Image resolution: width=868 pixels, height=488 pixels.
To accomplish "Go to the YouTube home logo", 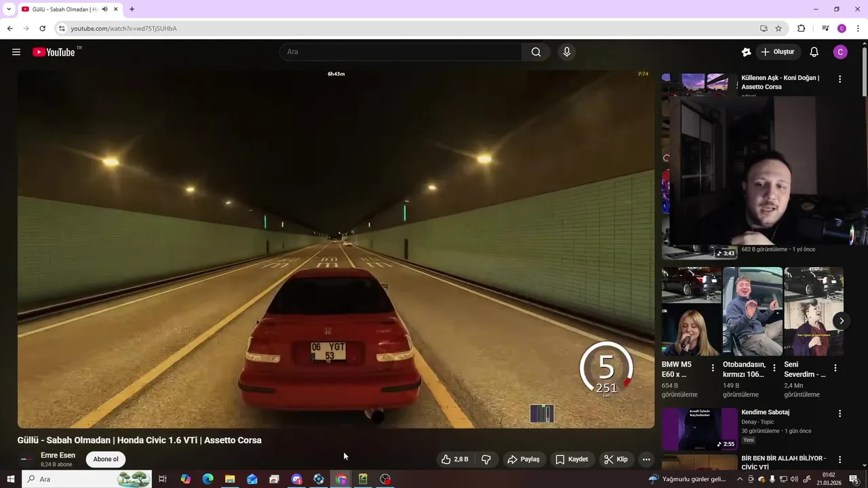I will (x=54, y=52).
